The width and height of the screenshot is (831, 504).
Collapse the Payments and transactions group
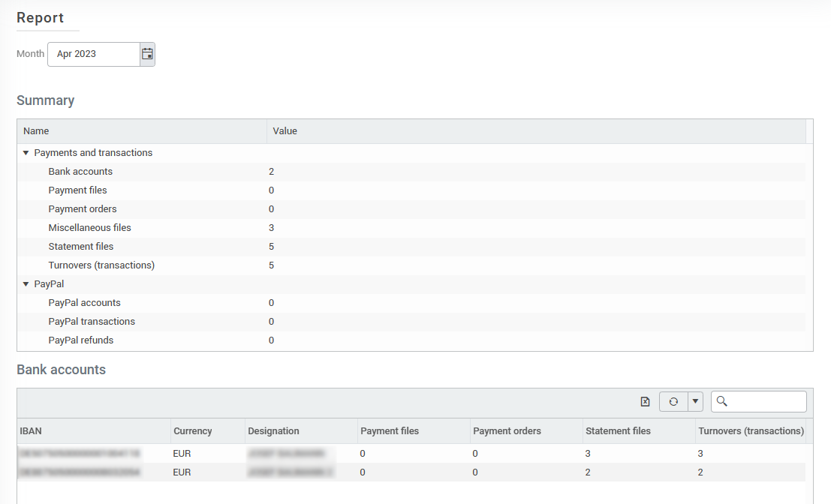[26, 153]
